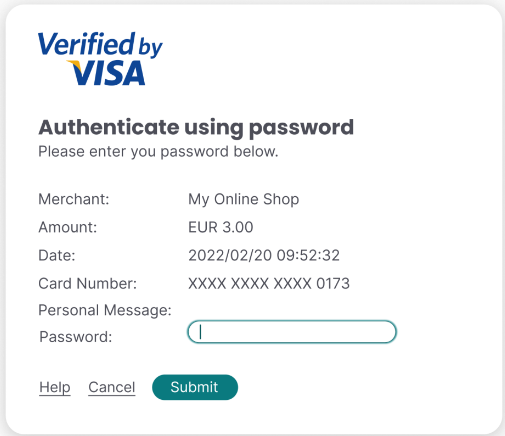Viewport: 505px width, 436px height.
Task: Click the Amount label
Action: point(68,227)
